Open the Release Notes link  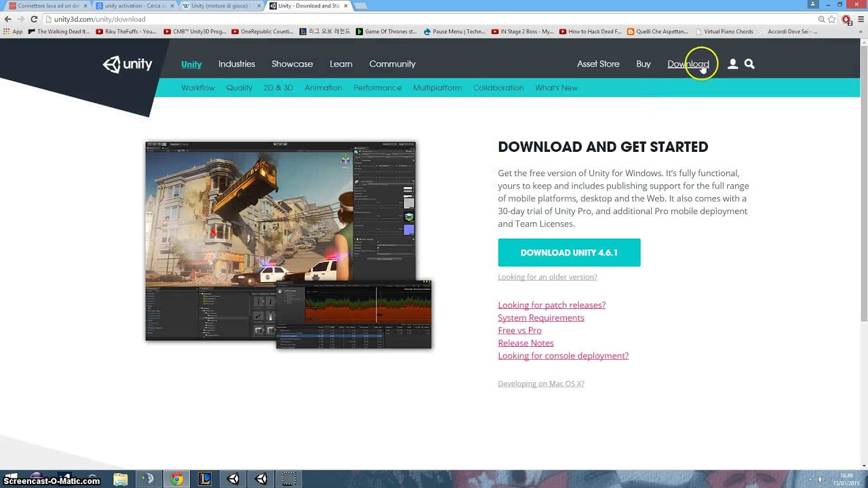(526, 343)
